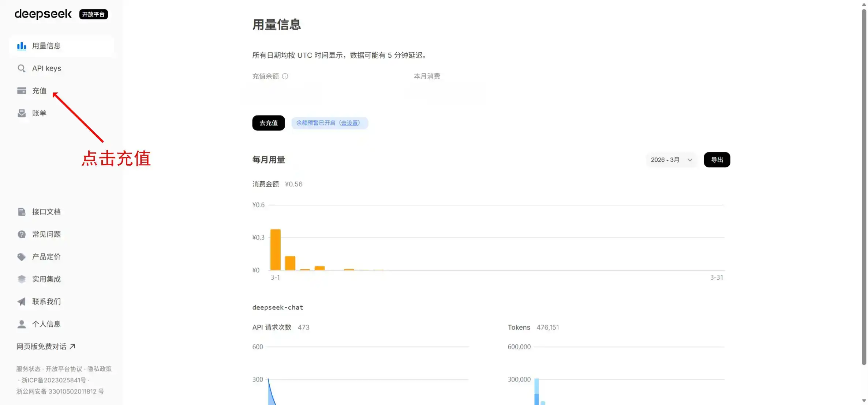This screenshot has height=405, width=868.
Task: Click the layers icon beside 实用集成
Action: [x=22, y=279]
